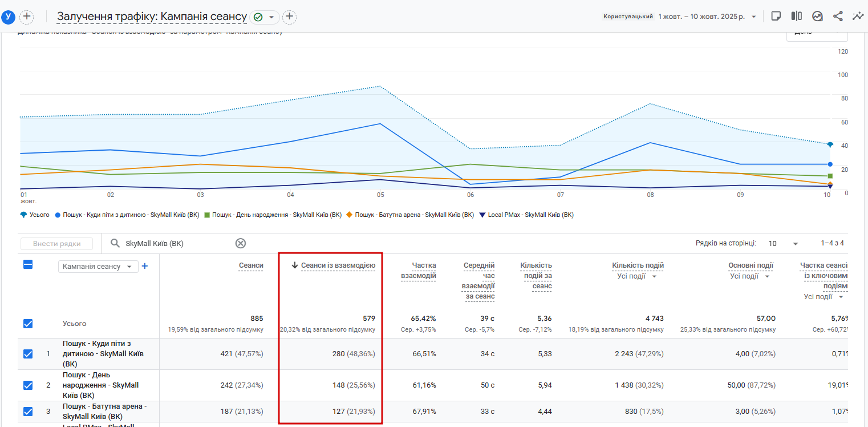Click the cell "280 (48,36%)"
Viewport: 868px width, 427px height.
(x=354, y=354)
